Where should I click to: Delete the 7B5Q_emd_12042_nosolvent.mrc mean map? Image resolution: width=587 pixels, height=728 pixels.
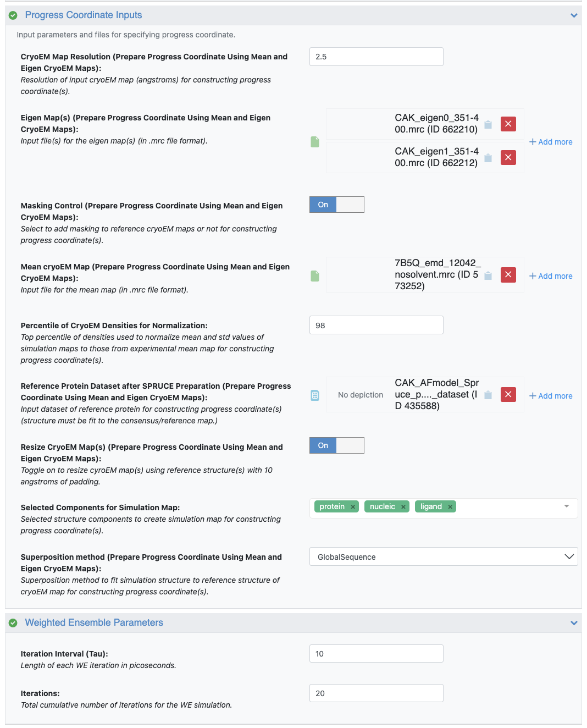(x=508, y=274)
